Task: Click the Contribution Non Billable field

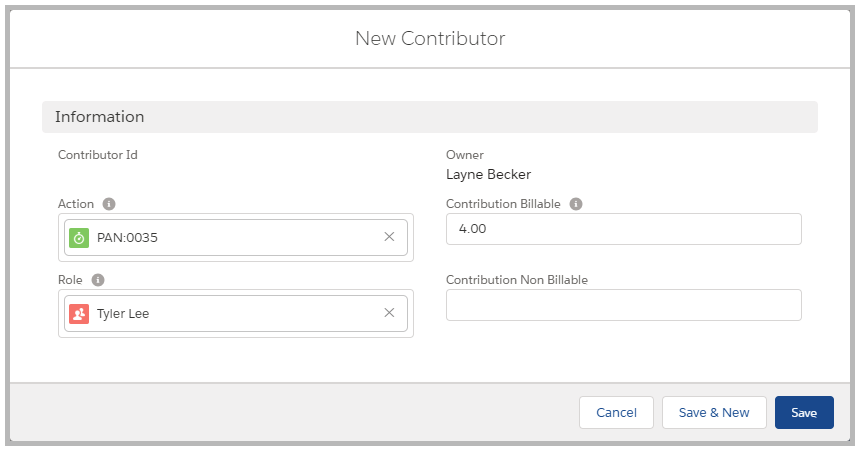Action: point(623,305)
